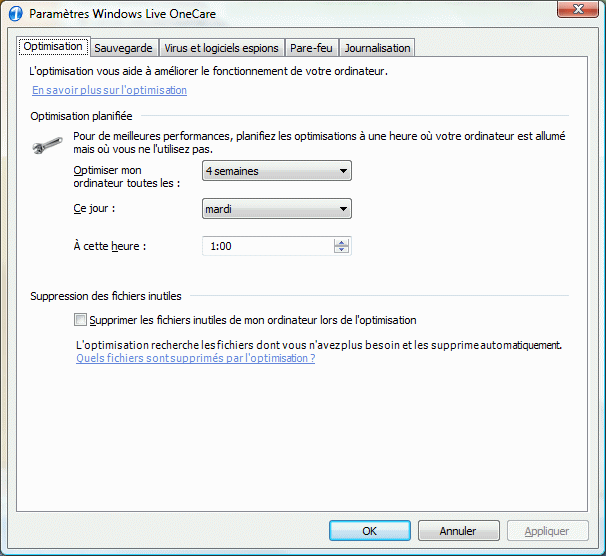This screenshot has height=556, width=606.
Task: Increase the hour with the up arrow
Action: [x=342, y=242]
